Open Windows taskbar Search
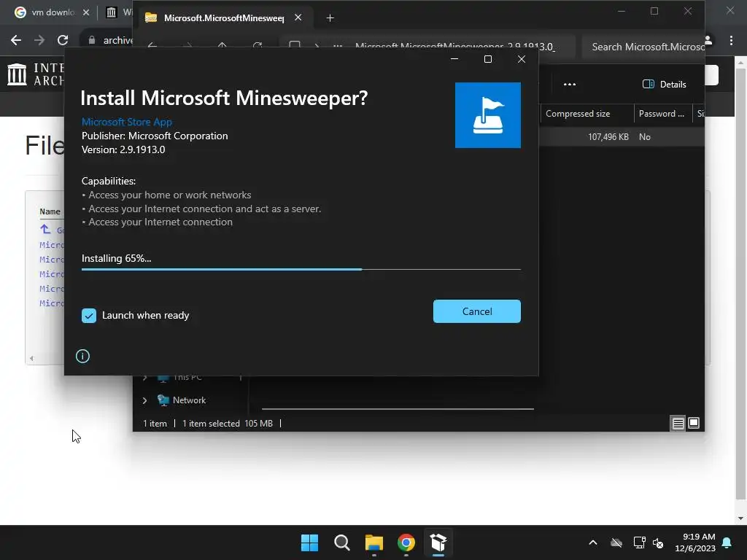 [342, 542]
